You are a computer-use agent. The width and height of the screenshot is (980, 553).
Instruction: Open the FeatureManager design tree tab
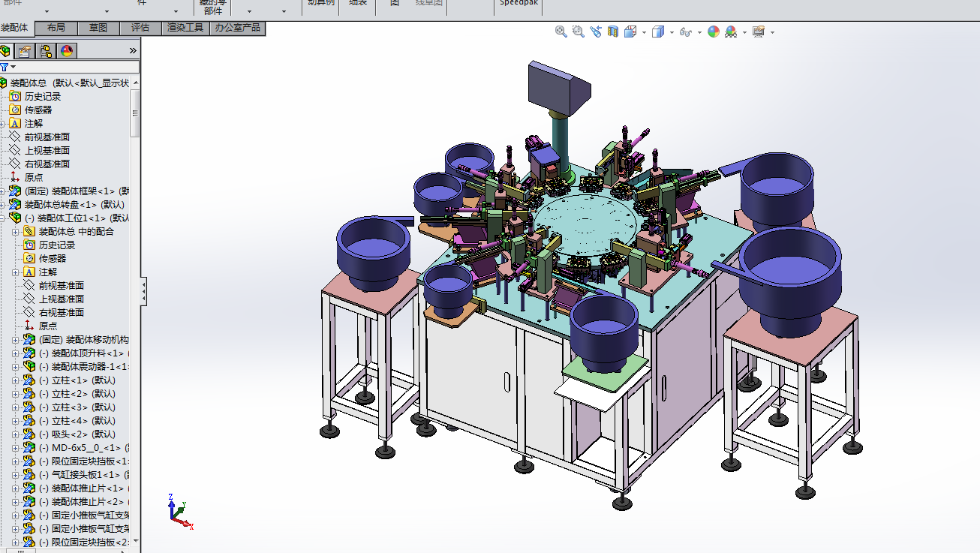coord(7,51)
